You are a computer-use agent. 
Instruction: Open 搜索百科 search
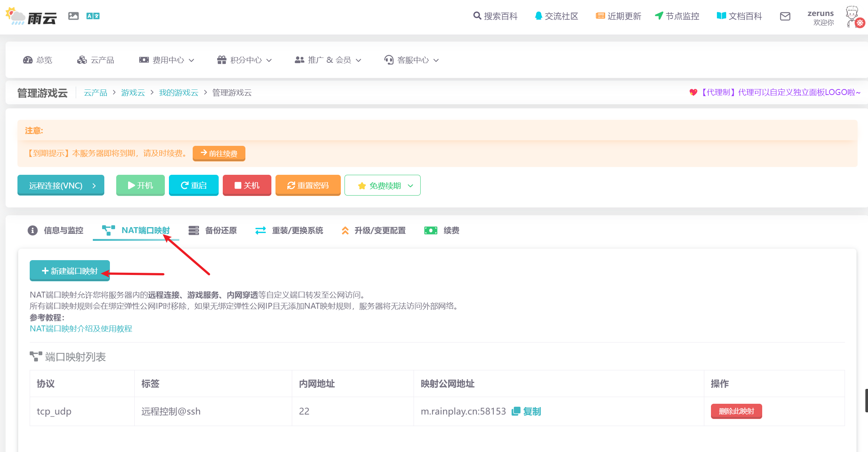(495, 16)
